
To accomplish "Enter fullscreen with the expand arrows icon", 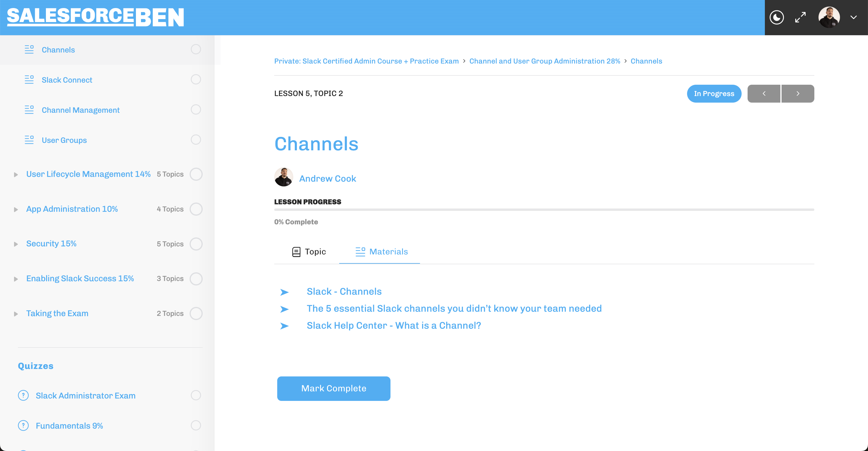I will (x=800, y=17).
